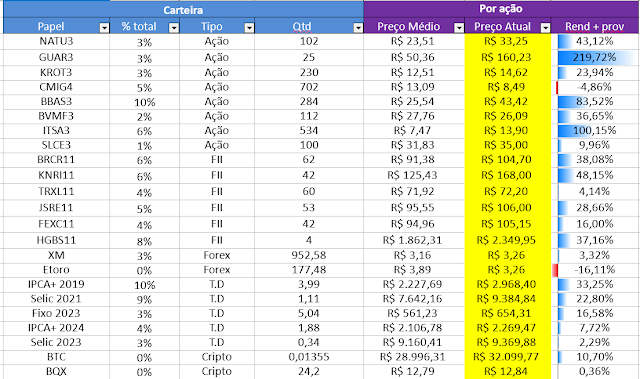Viewport: 640px width, 379px height.
Task: Click the 10% total cell in BBAS3 row
Action: [x=144, y=102]
